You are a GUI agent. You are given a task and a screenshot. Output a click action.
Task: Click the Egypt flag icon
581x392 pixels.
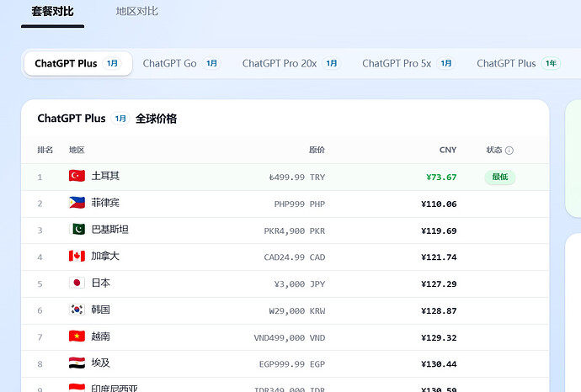coord(77,363)
